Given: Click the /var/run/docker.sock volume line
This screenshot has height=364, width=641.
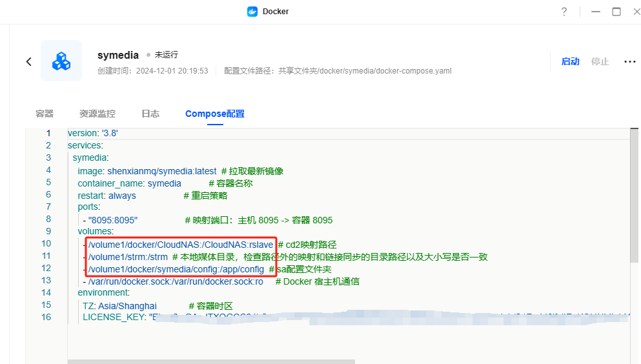Looking at the screenshot, I should [x=176, y=281].
